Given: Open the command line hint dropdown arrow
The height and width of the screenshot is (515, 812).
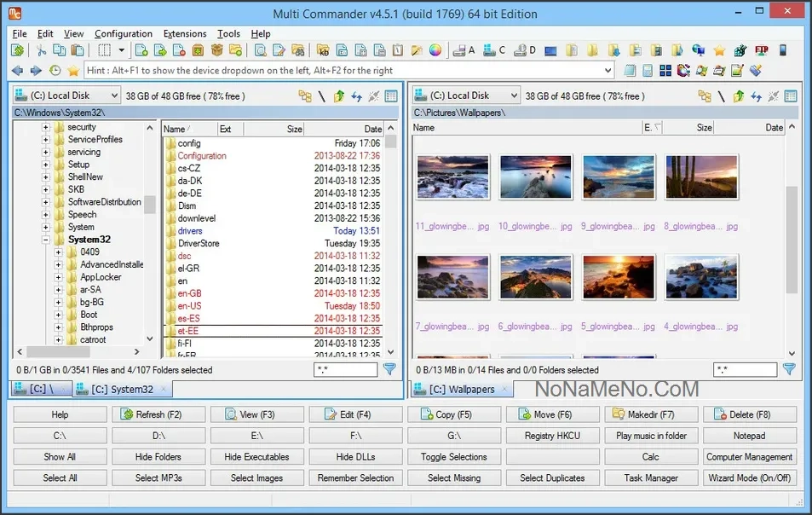Looking at the screenshot, I should 608,71.
